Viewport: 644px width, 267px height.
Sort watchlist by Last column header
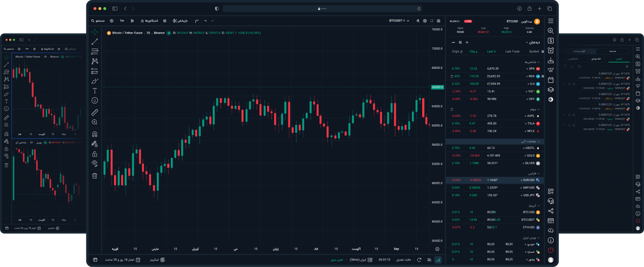tap(491, 51)
